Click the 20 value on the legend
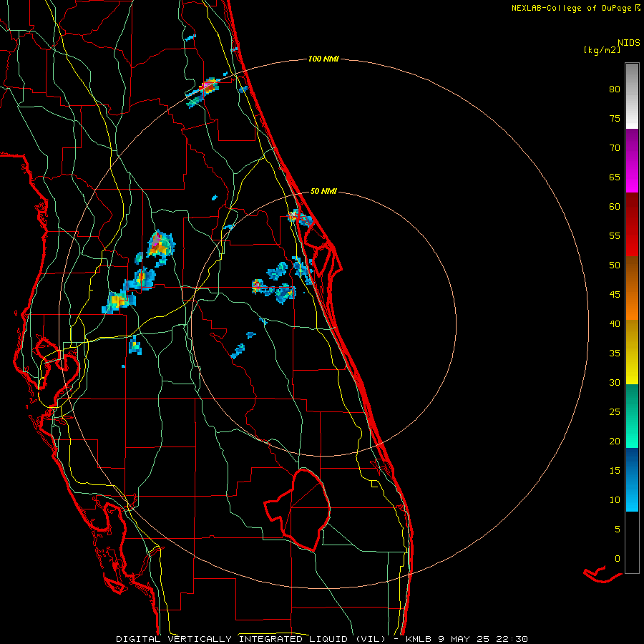The width and height of the screenshot is (644, 644). 615,441
